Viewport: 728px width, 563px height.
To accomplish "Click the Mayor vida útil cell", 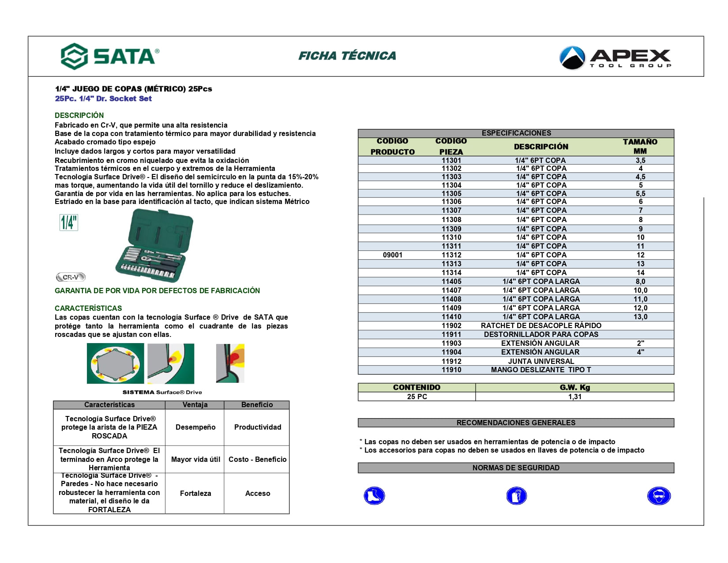I will [x=195, y=459].
